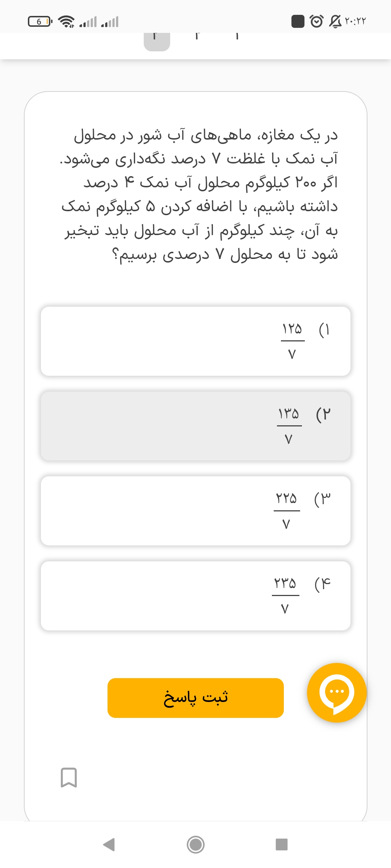Open the orange chat support bubble
Screen dimensions: 391x868
[x=337, y=693]
